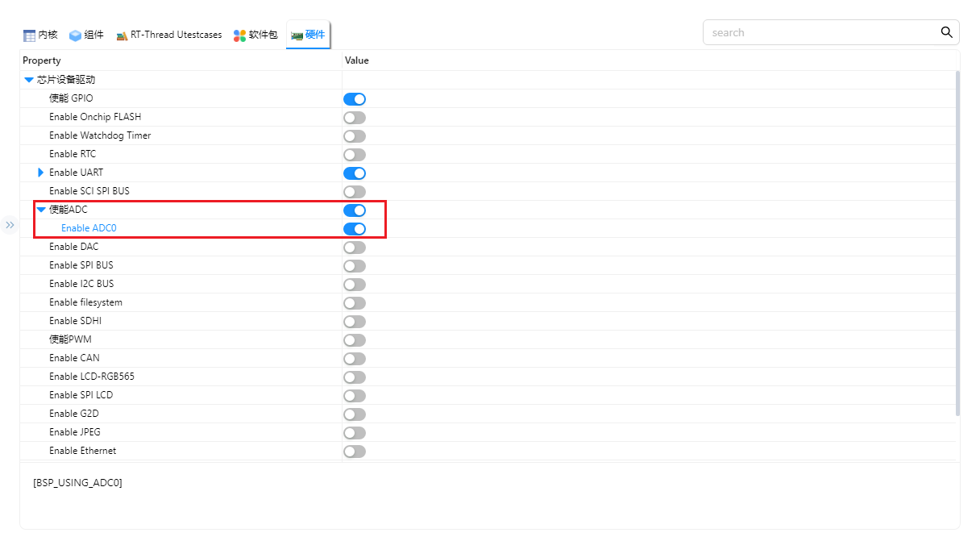
Task: Select the Enable SPI LCD row label
Action: point(81,395)
